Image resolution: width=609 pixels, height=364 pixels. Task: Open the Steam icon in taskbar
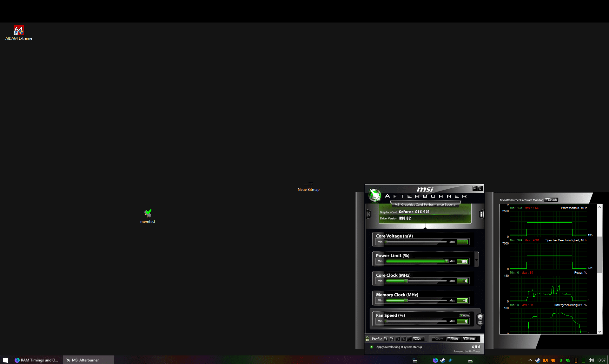pyautogui.click(x=442, y=360)
